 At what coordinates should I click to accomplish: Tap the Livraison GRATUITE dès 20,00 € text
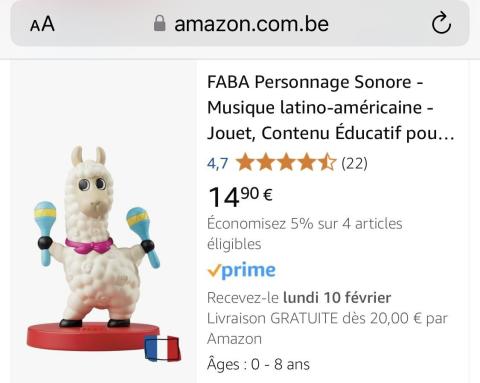click(x=327, y=328)
